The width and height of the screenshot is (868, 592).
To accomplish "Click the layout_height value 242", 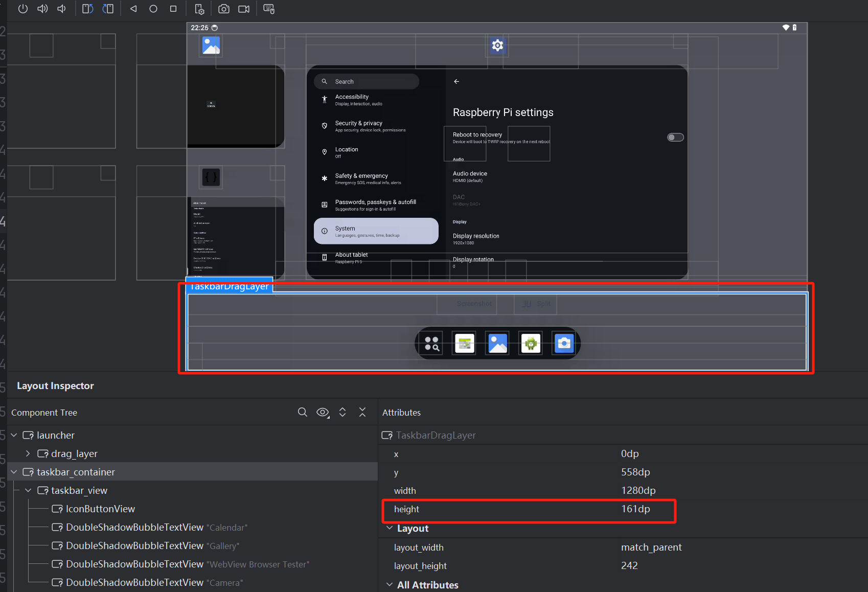I will [629, 565].
